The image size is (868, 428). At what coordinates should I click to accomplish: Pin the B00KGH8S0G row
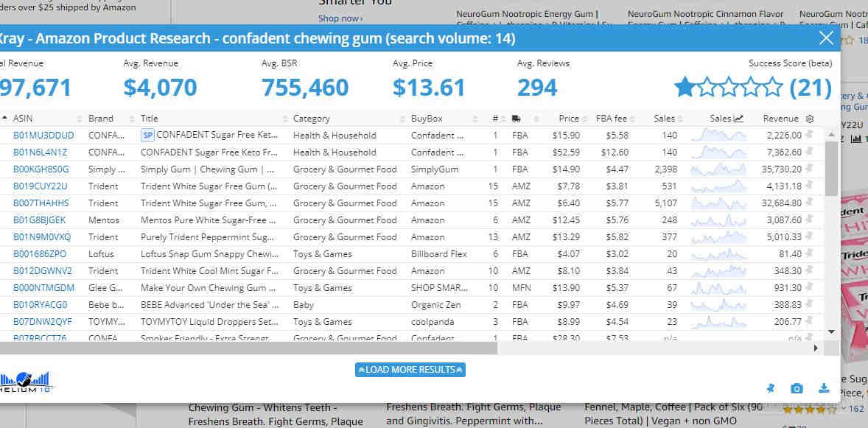click(809, 169)
